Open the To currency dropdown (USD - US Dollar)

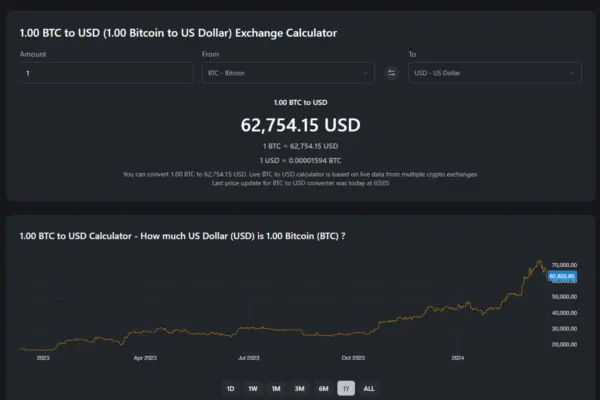(494, 73)
